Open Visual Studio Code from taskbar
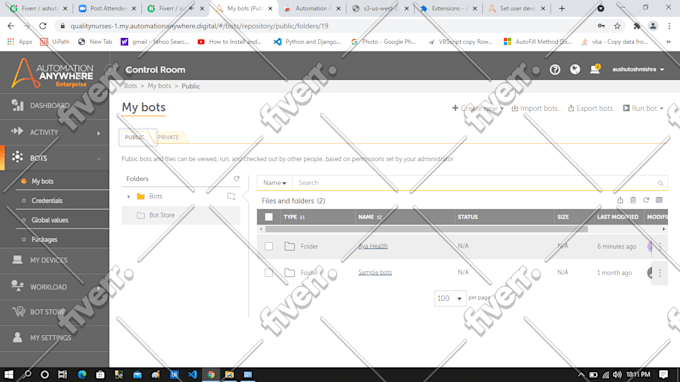The height and width of the screenshot is (382, 680). 193,375
